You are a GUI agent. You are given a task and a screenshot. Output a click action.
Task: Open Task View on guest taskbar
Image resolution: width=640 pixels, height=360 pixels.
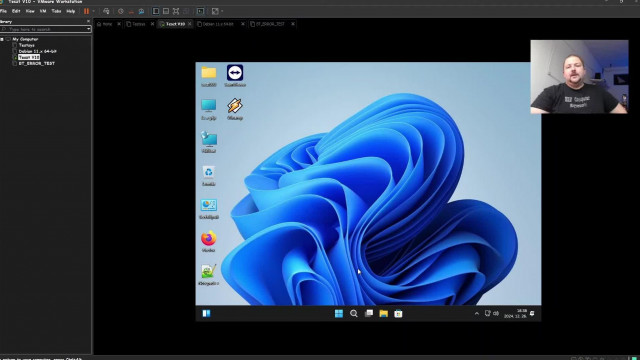tap(369, 313)
